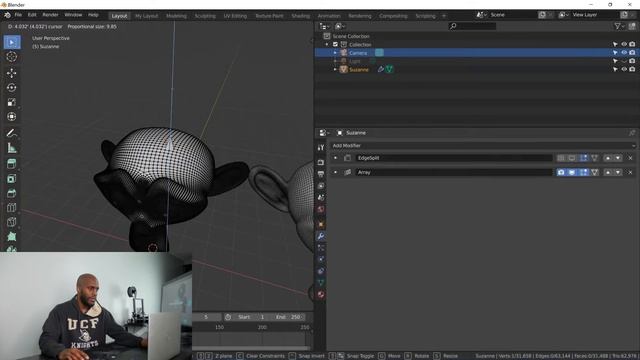This screenshot has width=640, height=360.
Task: Open the Object properties tab
Action: tap(321, 224)
